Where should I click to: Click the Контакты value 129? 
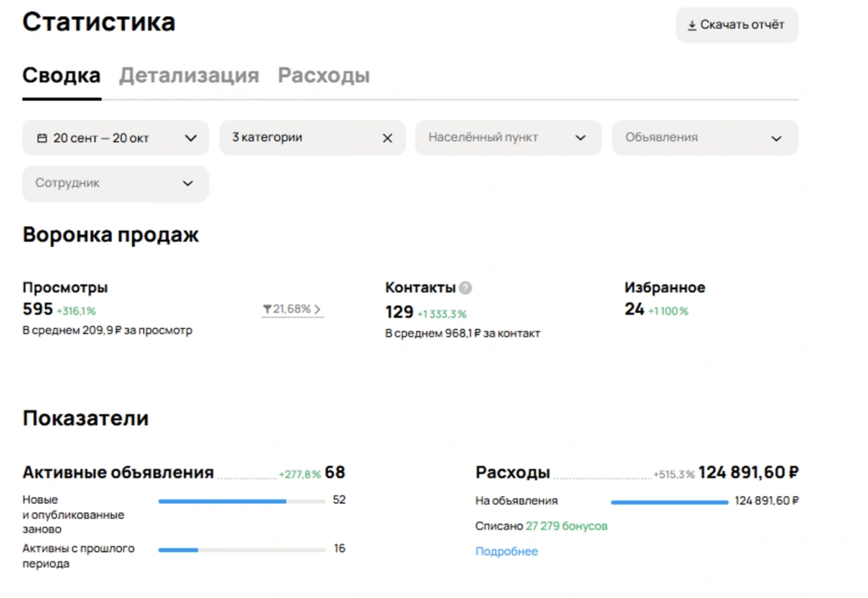[400, 312]
